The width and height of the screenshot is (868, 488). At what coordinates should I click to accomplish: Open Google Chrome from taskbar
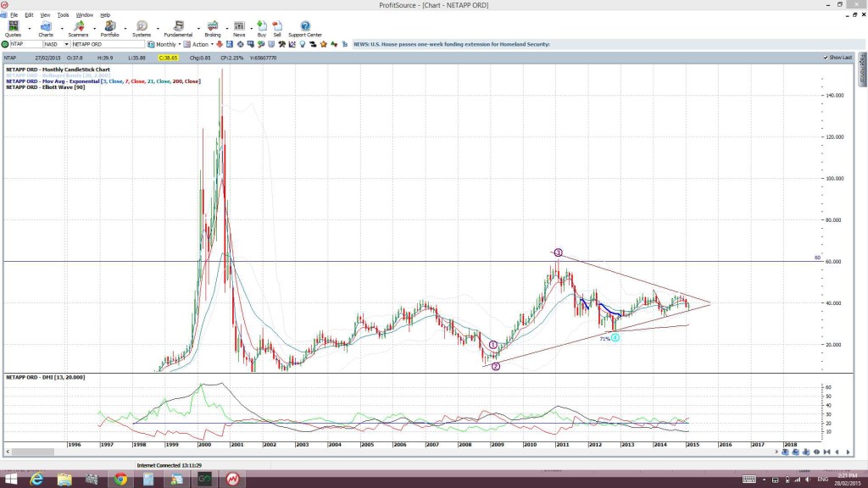(120, 480)
